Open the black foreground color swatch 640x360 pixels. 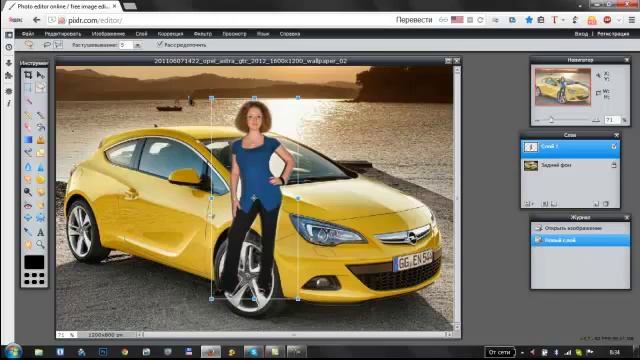point(34,262)
